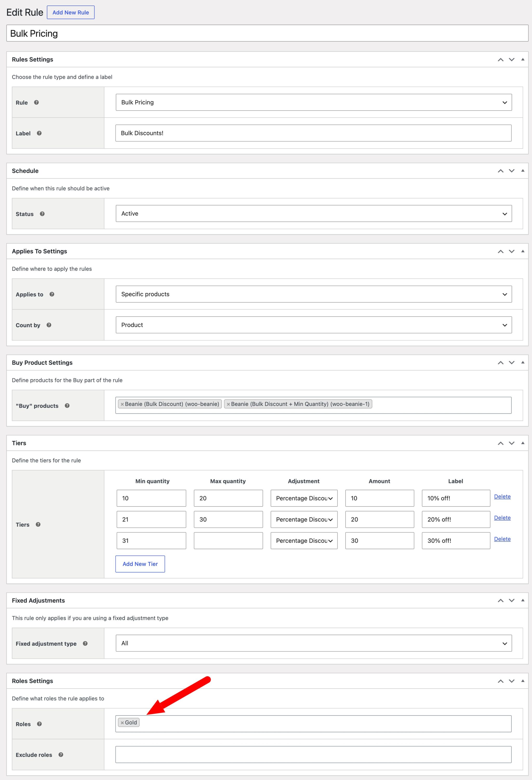The height and width of the screenshot is (780, 532).
Task: Click the empty Exclude roles field
Action: pyautogui.click(x=313, y=755)
